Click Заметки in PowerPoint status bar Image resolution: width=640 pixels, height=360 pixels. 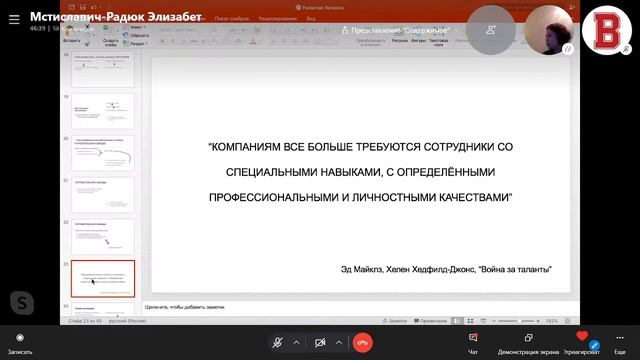click(395, 321)
